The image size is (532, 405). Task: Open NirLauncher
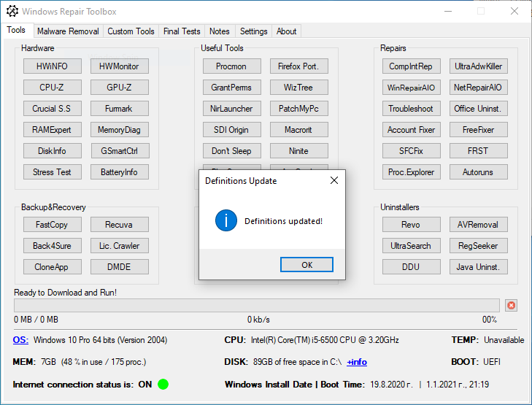click(232, 109)
